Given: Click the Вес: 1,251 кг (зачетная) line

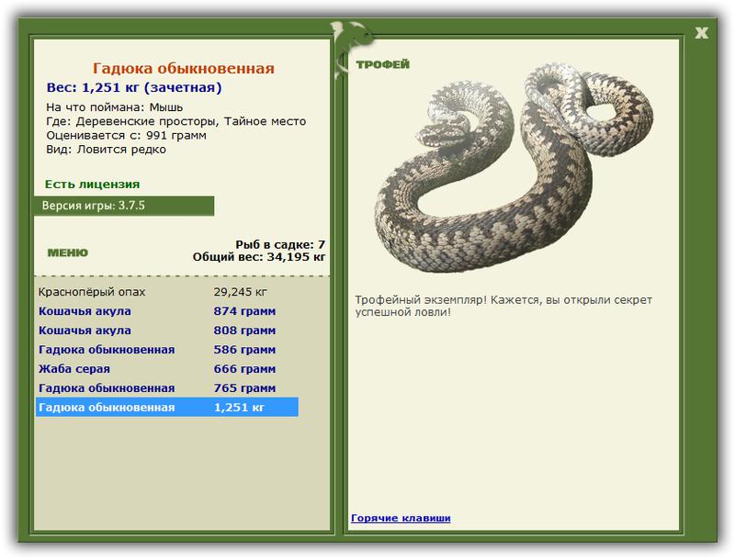Looking at the screenshot, I should pyautogui.click(x=134, y=87).
